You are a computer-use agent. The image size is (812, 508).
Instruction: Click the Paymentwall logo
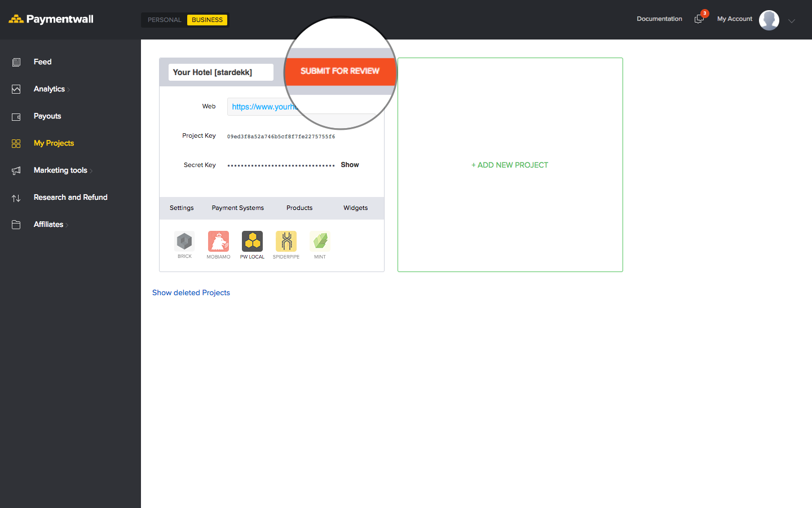point(51,19)
